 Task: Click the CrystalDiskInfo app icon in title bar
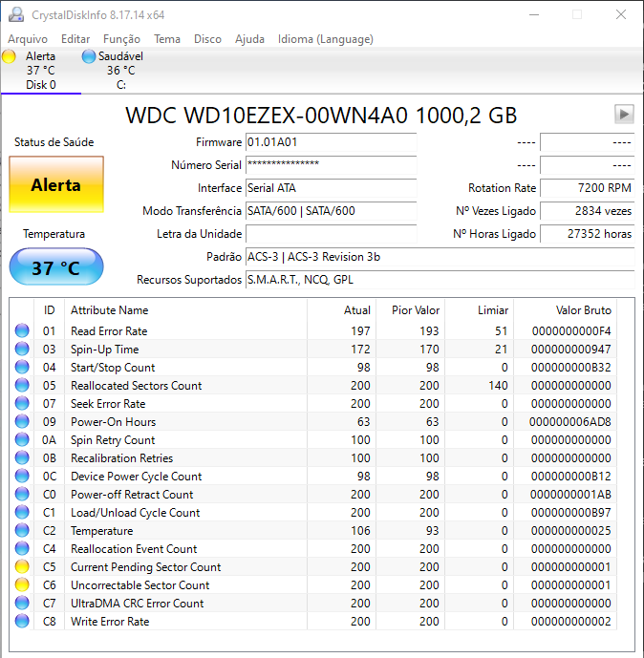pyautogui.click(x=16, y=14)
